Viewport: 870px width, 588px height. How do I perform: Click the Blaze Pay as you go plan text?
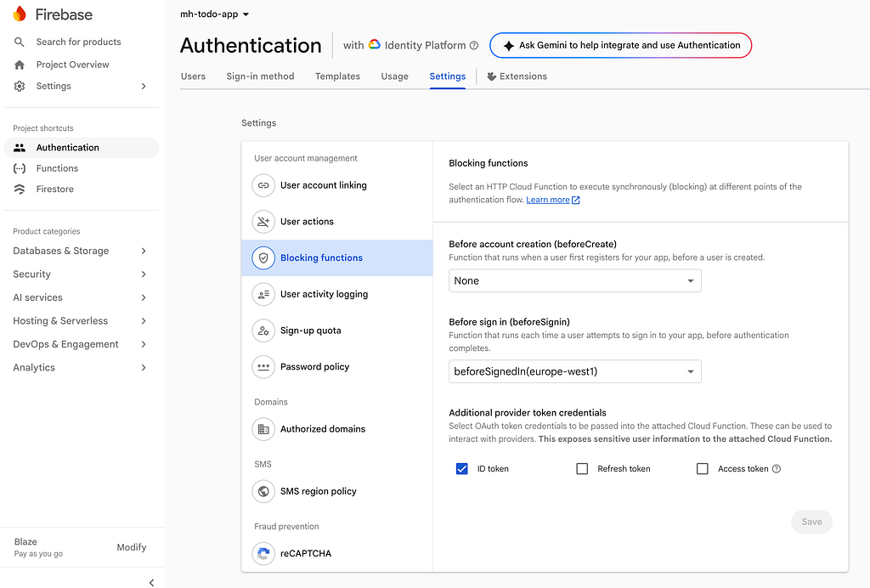click(38, 547)
